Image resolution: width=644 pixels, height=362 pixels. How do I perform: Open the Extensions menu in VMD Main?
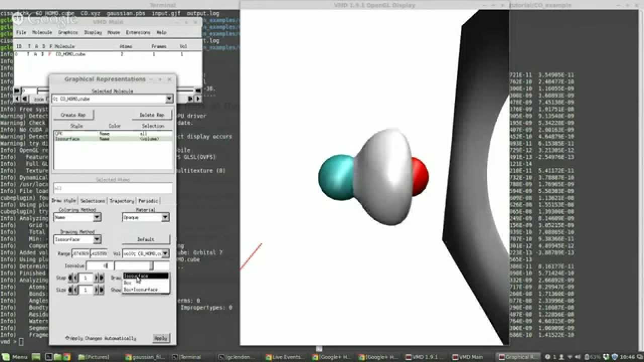pyautogui.click(x=138, y=32)
